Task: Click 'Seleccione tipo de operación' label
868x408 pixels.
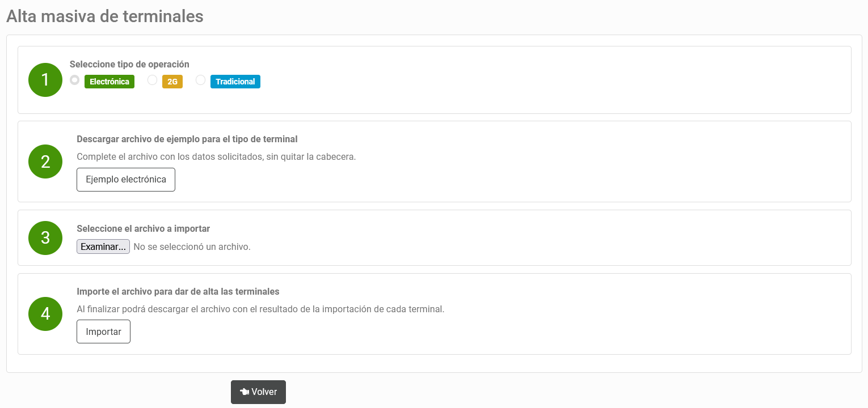Action: tap(129, 65)
